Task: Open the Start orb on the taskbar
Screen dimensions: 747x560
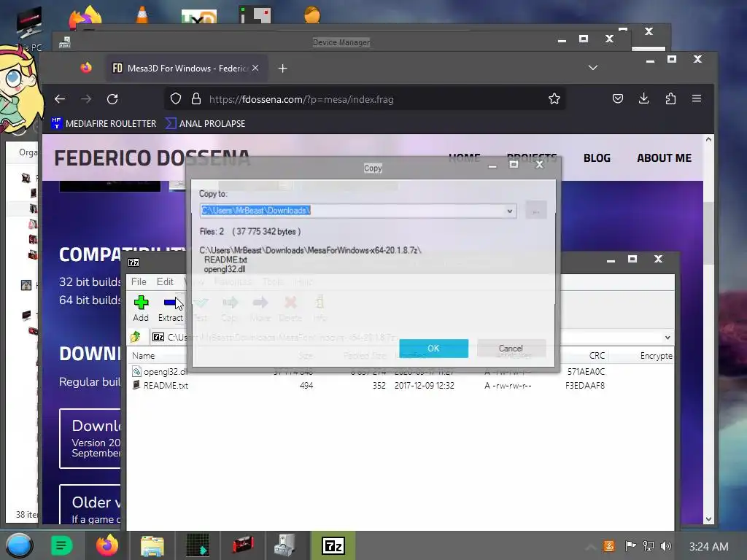Action: point(19,545)
